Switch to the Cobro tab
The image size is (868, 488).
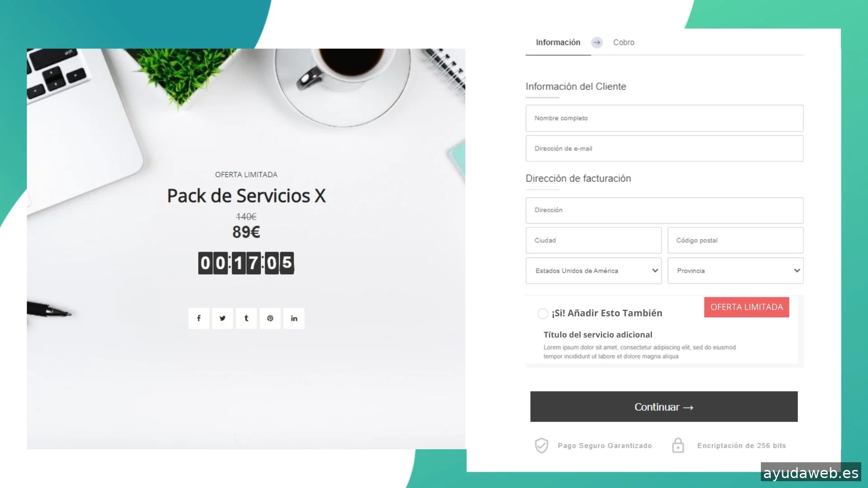click(623, 42)
